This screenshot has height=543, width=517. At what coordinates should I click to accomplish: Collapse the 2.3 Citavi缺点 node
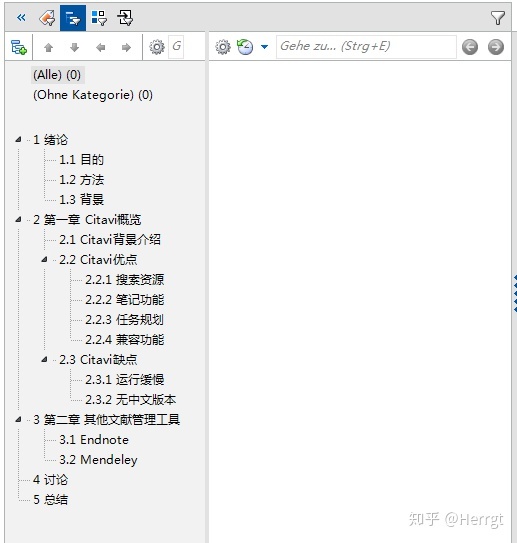tap(44, 359)
